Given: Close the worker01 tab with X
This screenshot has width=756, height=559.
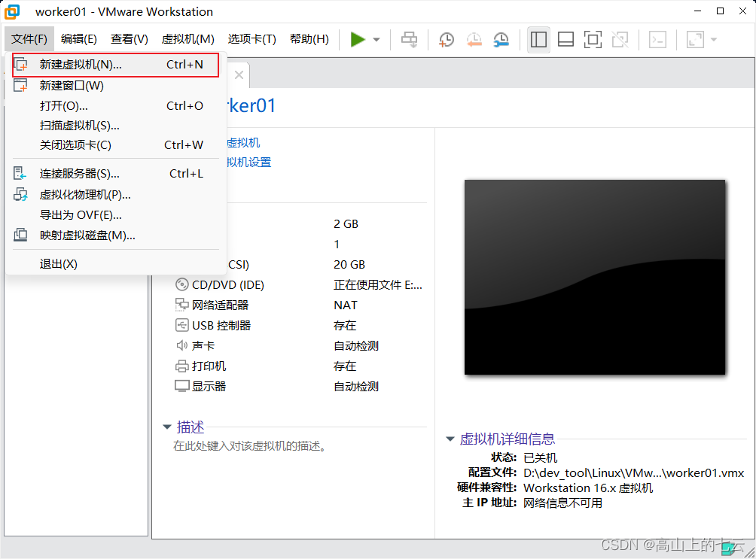Looking at the screenshot, I should pyautogui.click(x=239, y=74).
